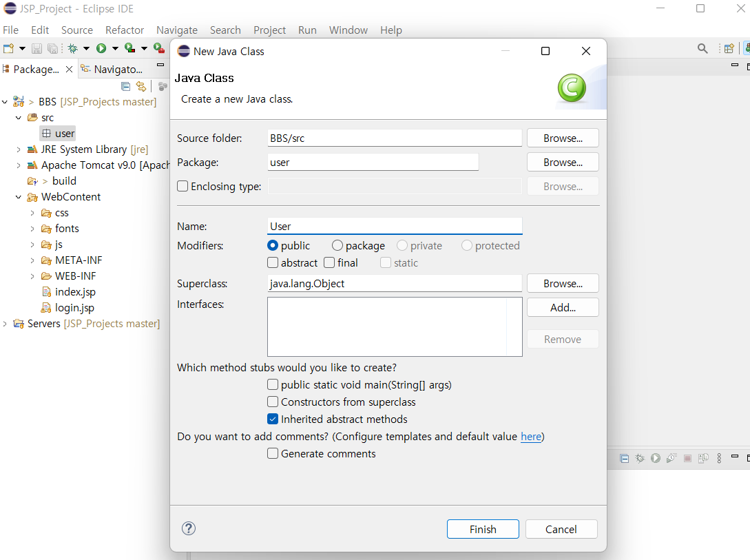Image resolution: width=750 pixels, height=560 pixels.
Task: Minimize the editor area at top right
Action: pyautogui.click(x=735, y=65)
